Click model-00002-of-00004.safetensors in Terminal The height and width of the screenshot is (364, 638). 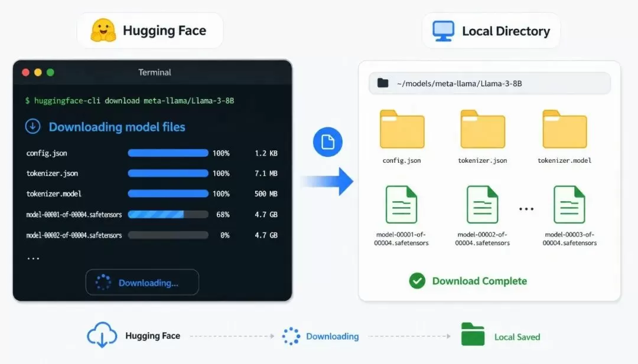(74, 235)
